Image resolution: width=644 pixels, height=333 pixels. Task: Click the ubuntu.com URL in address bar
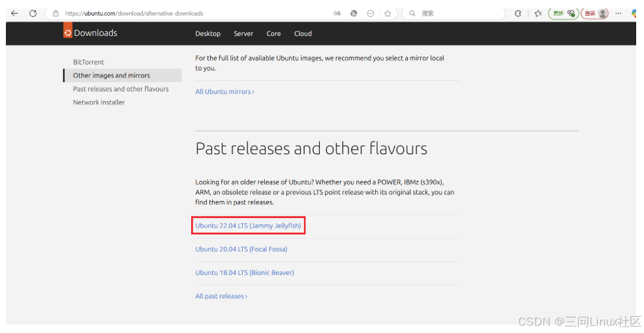134,13
